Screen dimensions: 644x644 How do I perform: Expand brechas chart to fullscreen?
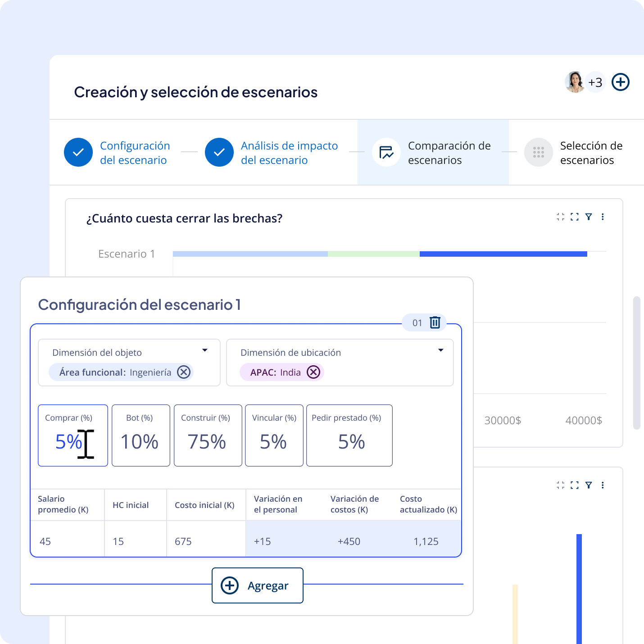tap(574, 217)
